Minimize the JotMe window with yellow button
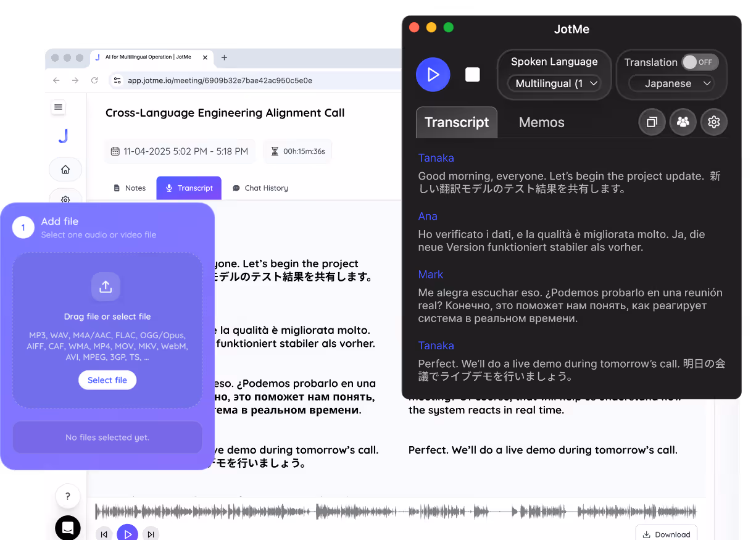The image size is (756, 540). (x=431, y=27)
